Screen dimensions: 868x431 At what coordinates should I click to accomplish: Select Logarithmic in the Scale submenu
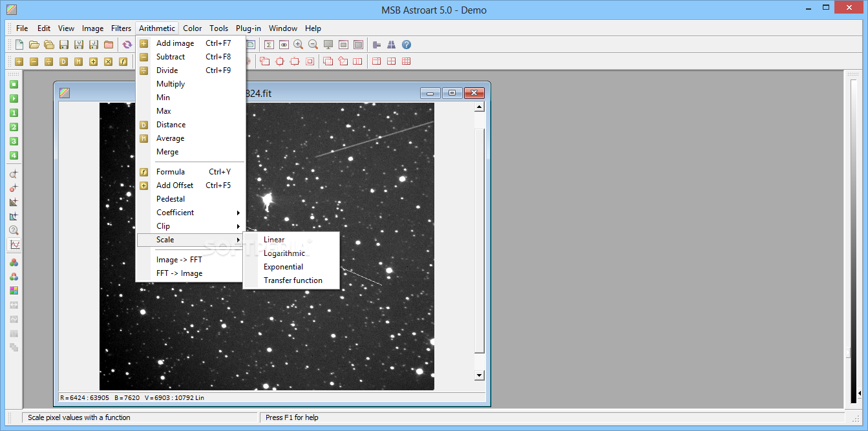pos(291,253)
